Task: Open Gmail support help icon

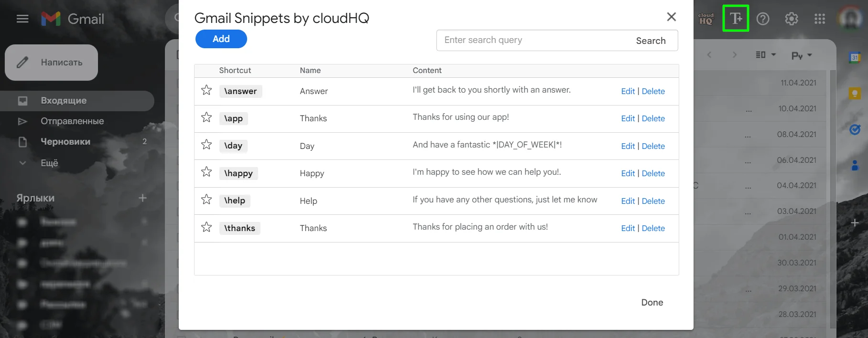Action: pyautogui.click(x=763, y=19)
